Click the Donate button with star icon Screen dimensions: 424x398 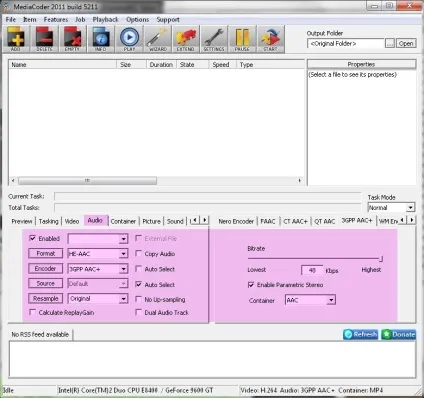(x=399, y=334)
